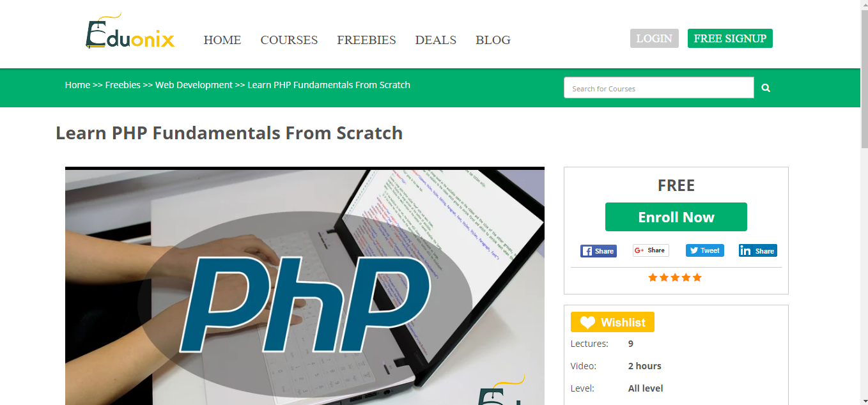Click the LOGIN button

click(x=654, y=38)
